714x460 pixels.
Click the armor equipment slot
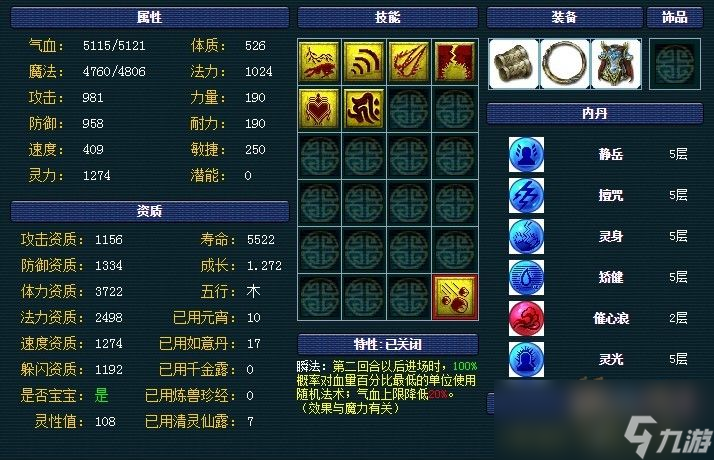[x=616, y=64]
